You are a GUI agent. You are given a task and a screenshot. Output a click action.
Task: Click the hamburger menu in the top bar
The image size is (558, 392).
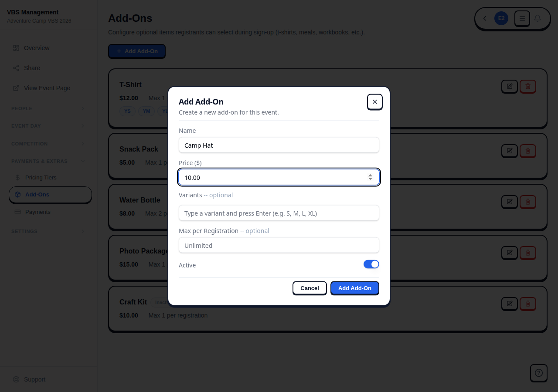click(x=522, y=18)
